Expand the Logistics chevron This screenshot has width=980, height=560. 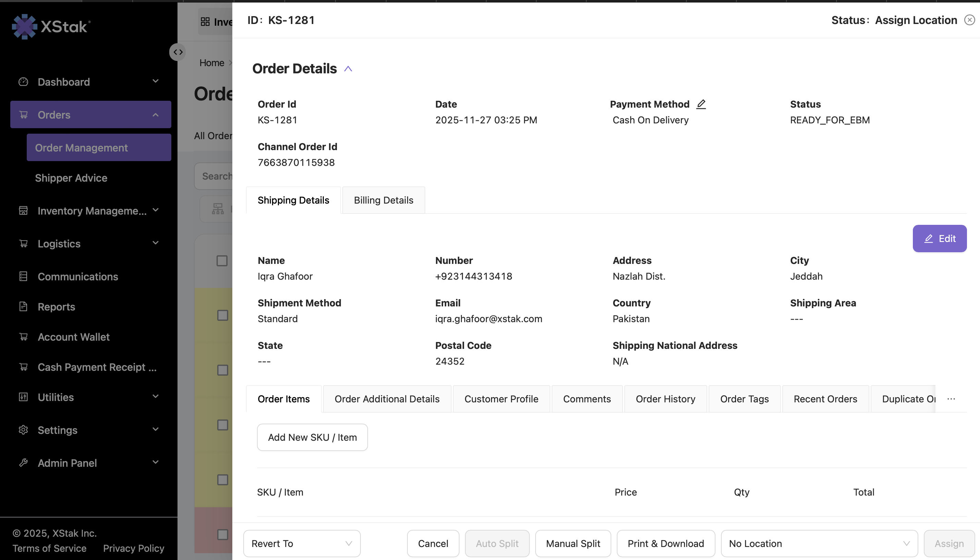coord(155,243)
